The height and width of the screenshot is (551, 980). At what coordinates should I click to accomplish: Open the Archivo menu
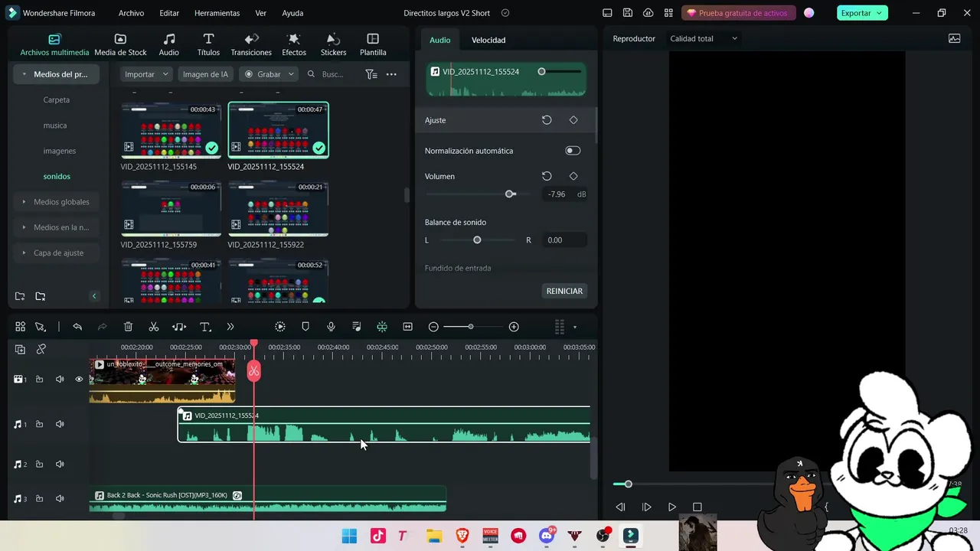[x=131, y=13]
